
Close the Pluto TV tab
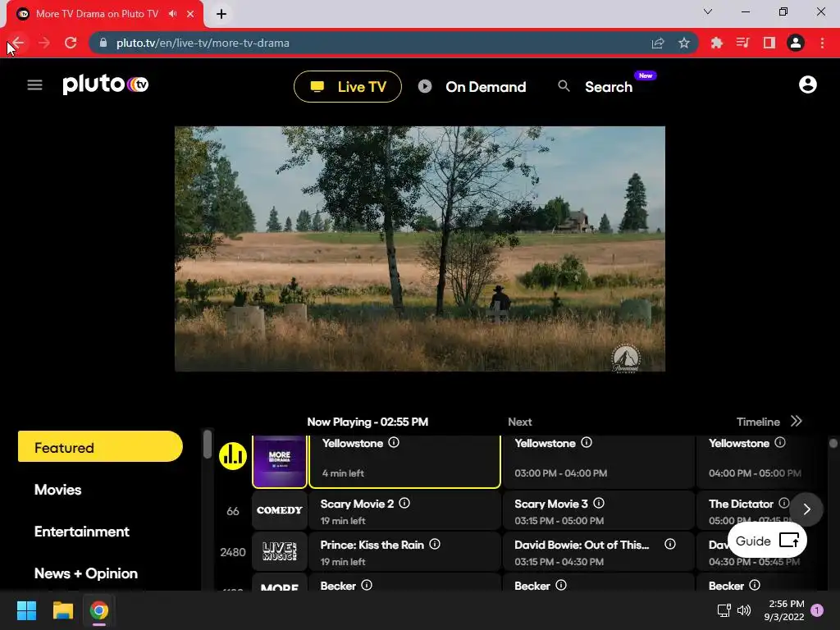point(190,14)
